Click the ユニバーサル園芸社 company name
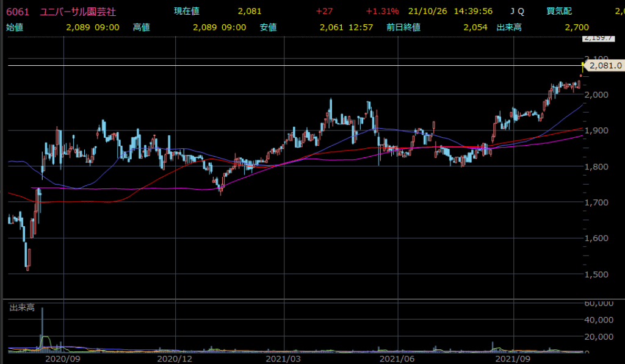625x364 pixels. tap(78, 11)
